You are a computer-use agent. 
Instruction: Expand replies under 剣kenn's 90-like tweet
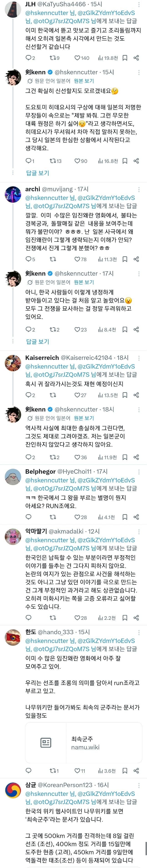click(38, 173)
